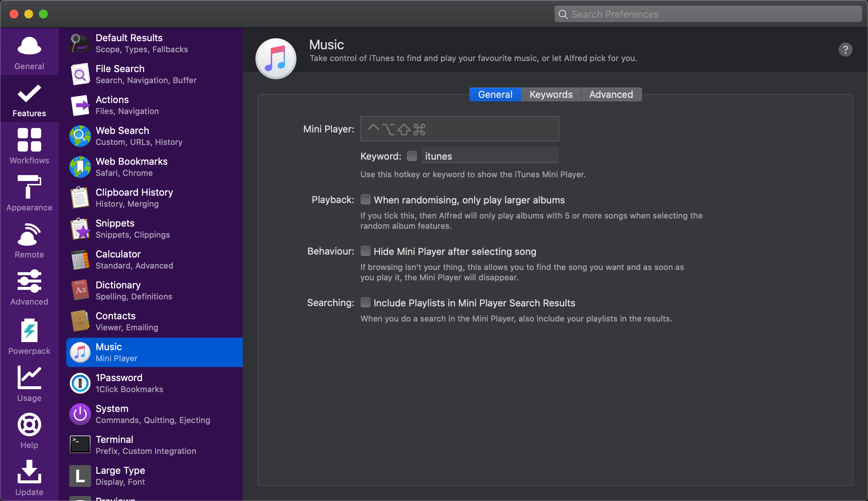Click the Mini Player hotkey field
This screenshot has width=868, height=501.
[459, 129]
